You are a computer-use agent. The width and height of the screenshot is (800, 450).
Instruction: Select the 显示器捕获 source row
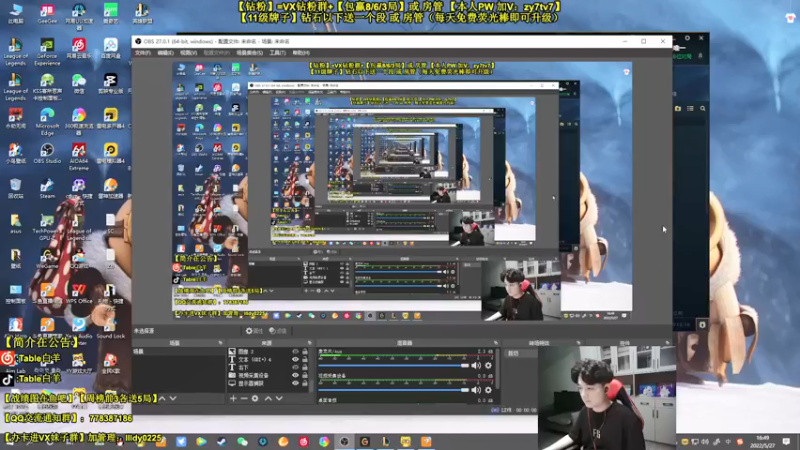click(268, 383)
